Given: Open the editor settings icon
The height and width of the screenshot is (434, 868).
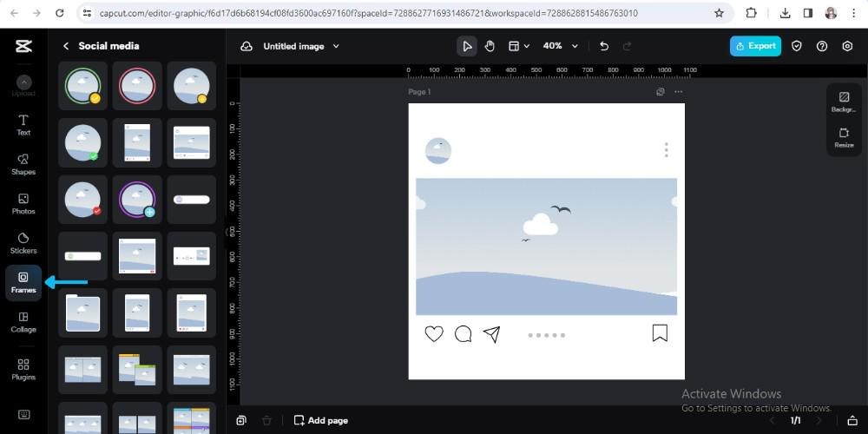Looking at the screenshot, I should point(847,46).
